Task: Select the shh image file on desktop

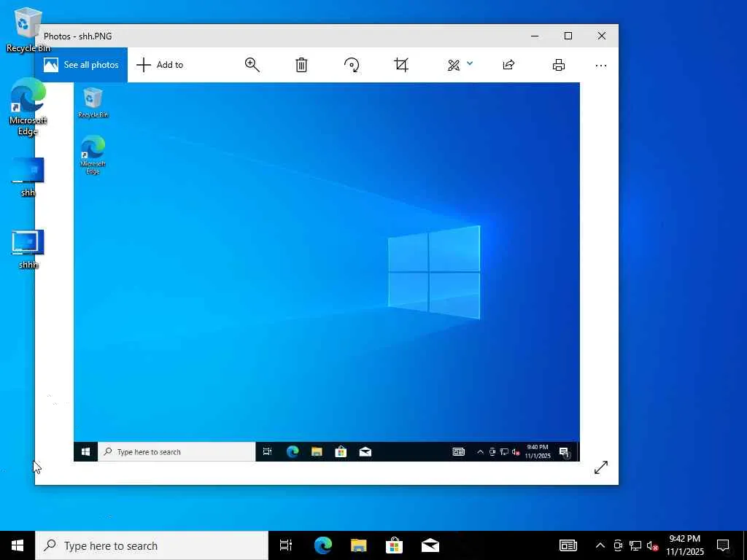Action: tap(28, 177)
